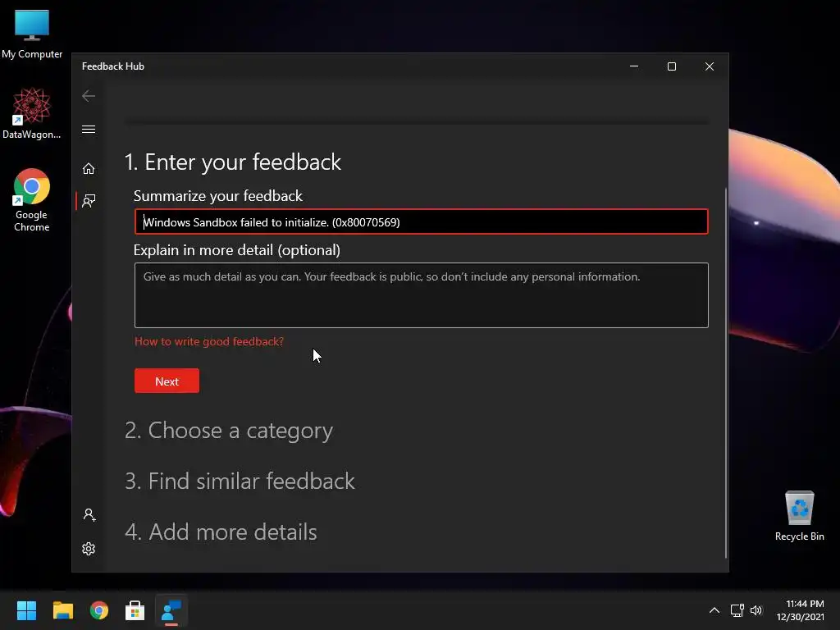Open File Explorer from taskbar
This screenshot has width=840, height=630.
coord(62,610)
